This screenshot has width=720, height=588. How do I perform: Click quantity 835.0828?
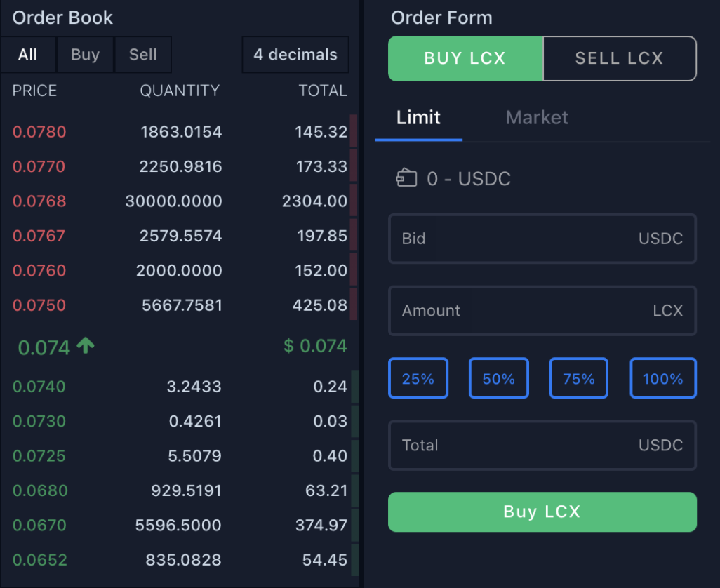[184, 560]
